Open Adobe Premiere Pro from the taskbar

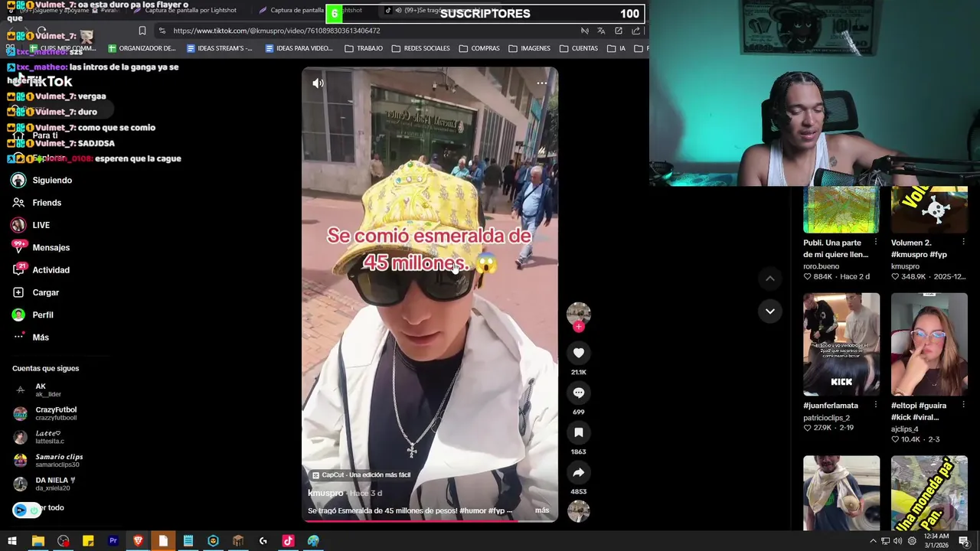113,541
